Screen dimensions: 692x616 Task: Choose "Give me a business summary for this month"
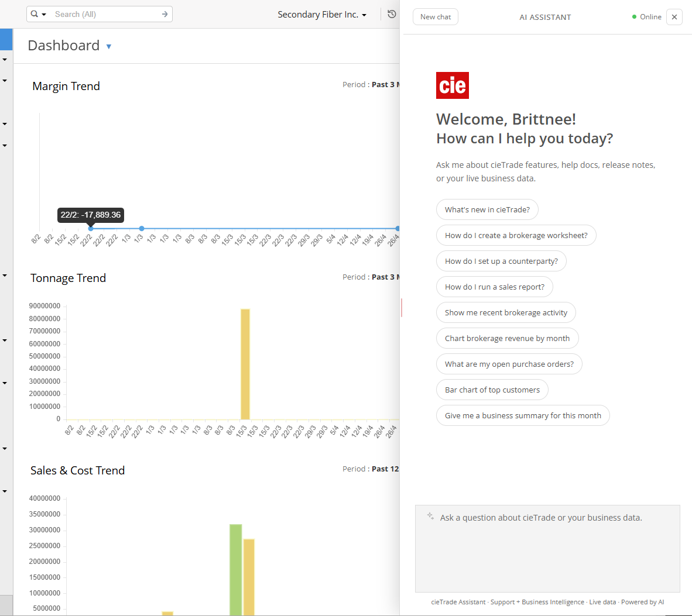(523, 415)
